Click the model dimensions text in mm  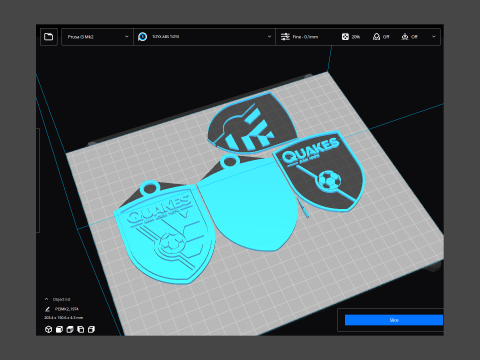[x=64, y=318]
